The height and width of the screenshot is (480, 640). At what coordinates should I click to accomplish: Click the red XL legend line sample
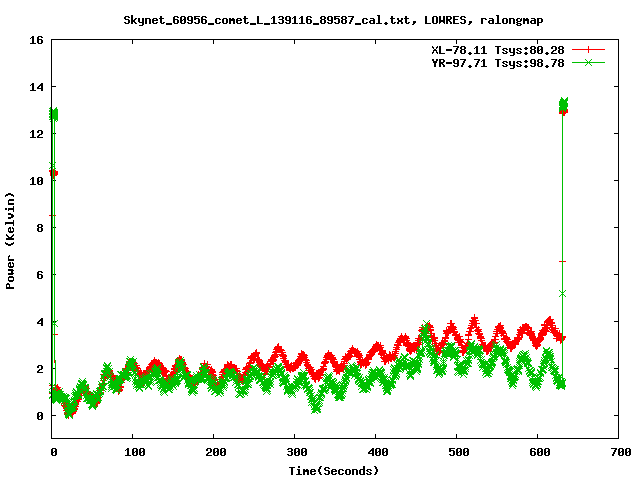(589, 49)
